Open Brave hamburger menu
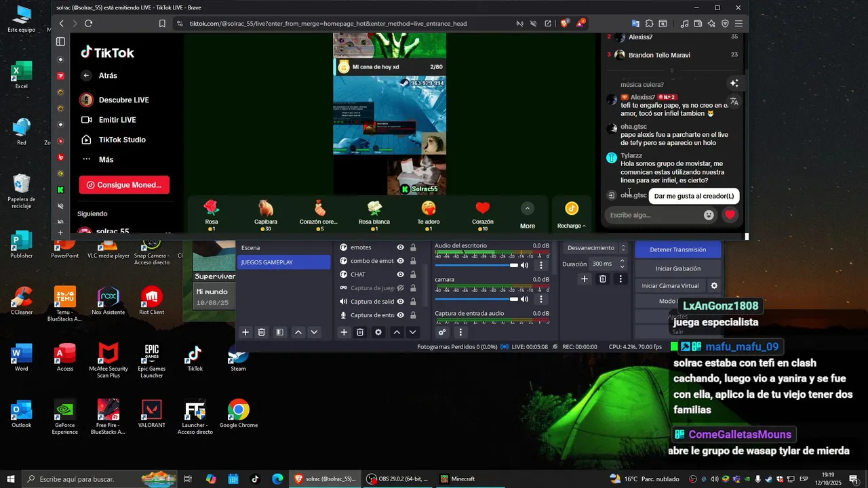Screen dimensions: 868x488 coord(738,24)
